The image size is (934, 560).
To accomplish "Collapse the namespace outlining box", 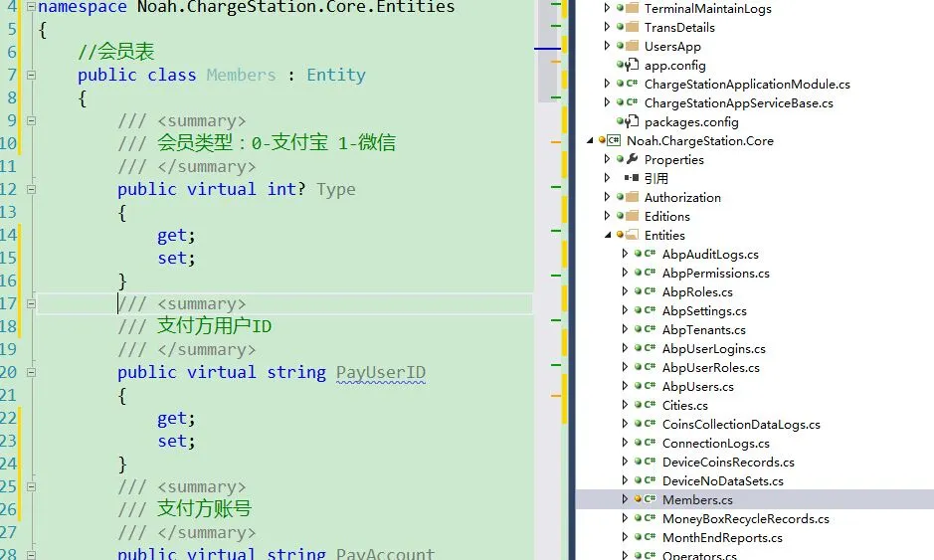I will point(31,7).
